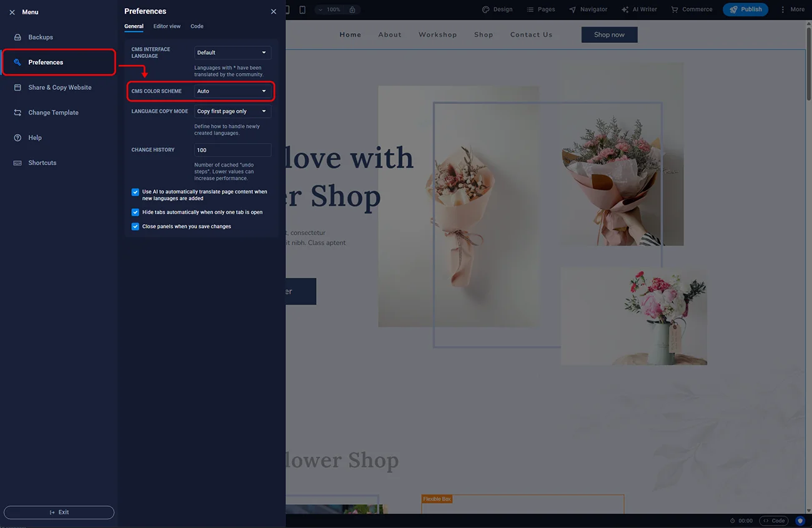Toggle Close panels when you save changes
Image resolution: width=812 pixels, height=528 pixels.
coord(136,227)
